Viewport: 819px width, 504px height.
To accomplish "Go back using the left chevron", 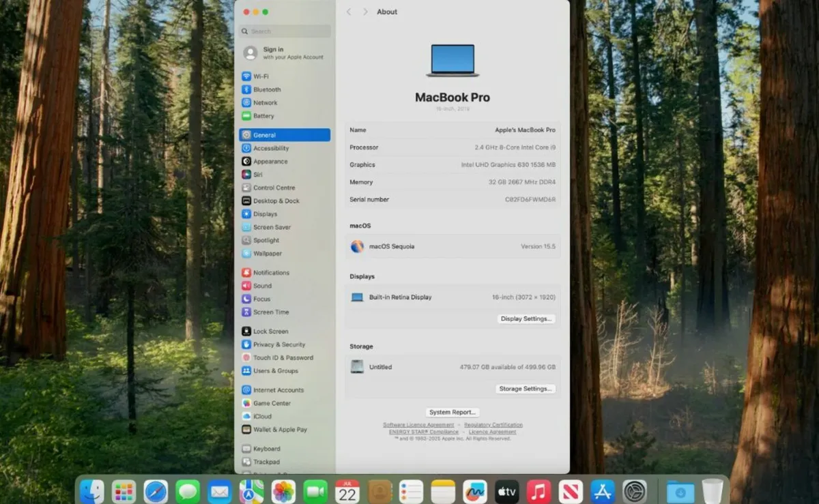I will (349, 12).
